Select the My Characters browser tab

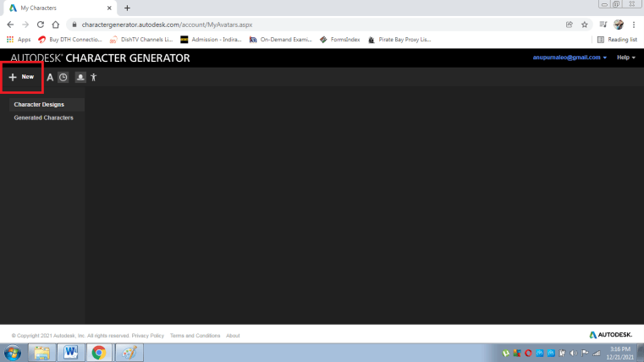[59, 8]
